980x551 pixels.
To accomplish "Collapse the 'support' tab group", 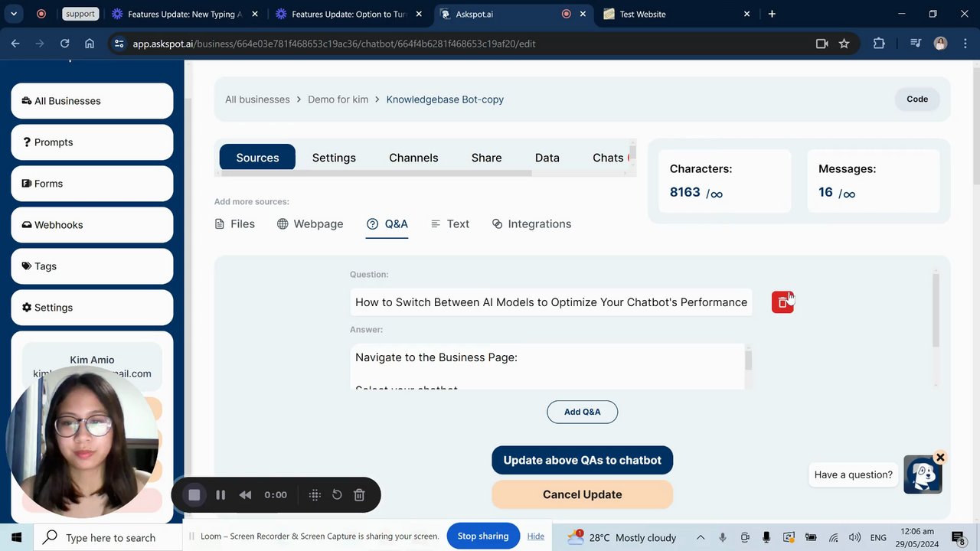I will pos(80,14).
